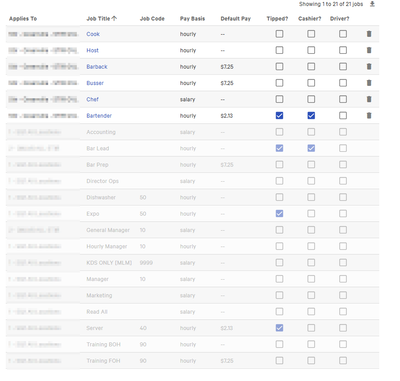
Task: Delete the Bartender job row
Action: [369, 115]
